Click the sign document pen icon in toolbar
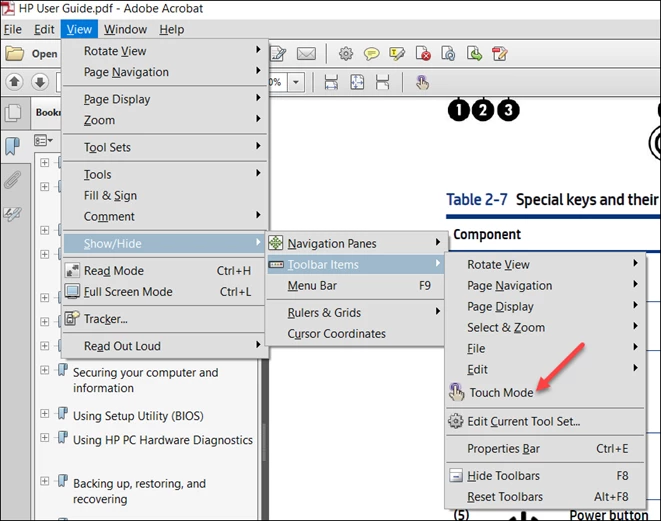This screenshot has width=661, height=521. 278,54
